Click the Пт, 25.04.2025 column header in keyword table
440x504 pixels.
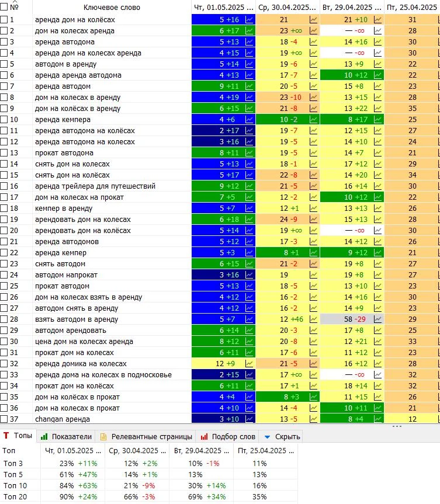tap(412, 8)
